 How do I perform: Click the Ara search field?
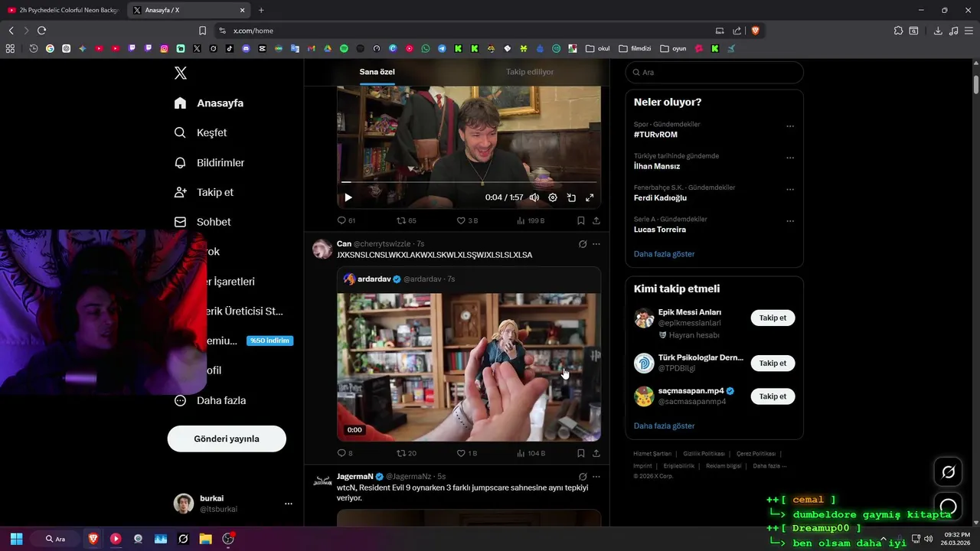714,72
